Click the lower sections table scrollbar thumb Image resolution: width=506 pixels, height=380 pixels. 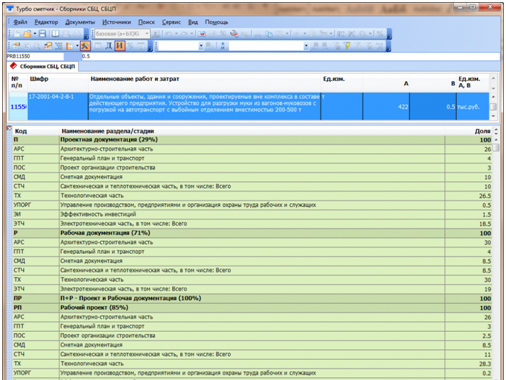(x=496, y=147)
